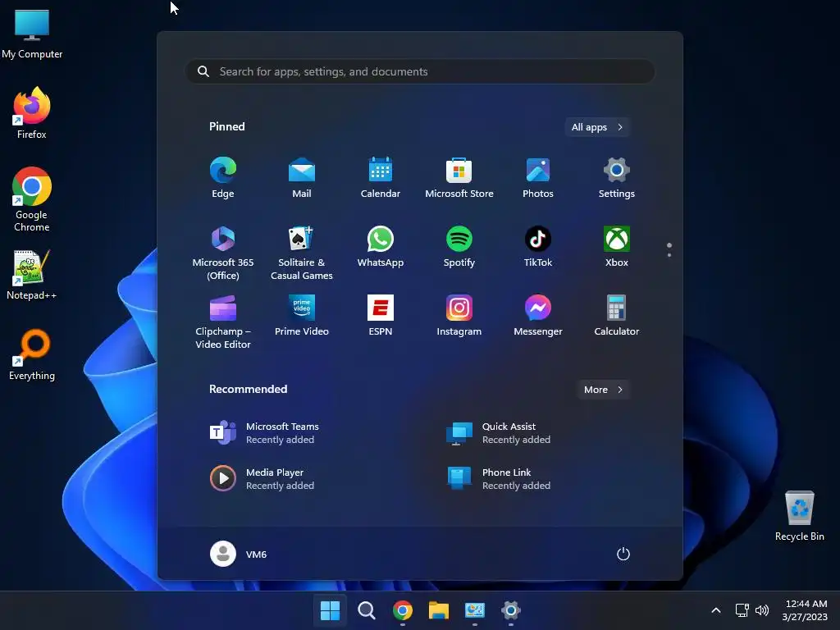Expand the All apps list
The width and height of the screenshot is (840, 630).
[597, 127]
